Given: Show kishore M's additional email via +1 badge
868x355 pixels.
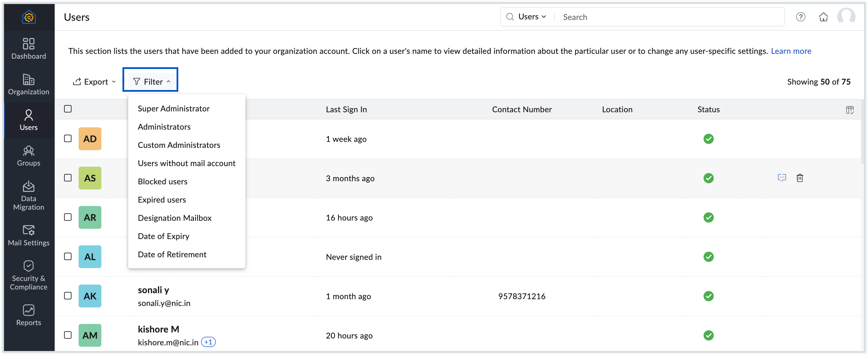Looking at the screenshot, I should pos(208,342).
